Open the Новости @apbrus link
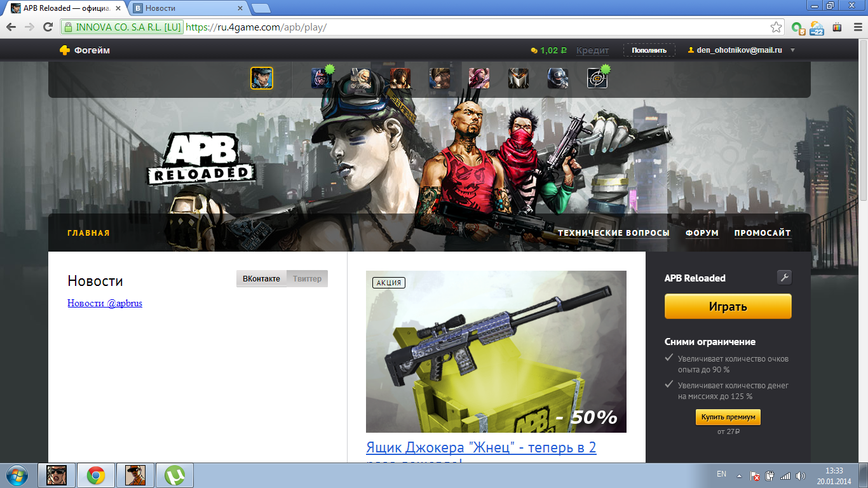The image size is (868, 488). [105, 303]
